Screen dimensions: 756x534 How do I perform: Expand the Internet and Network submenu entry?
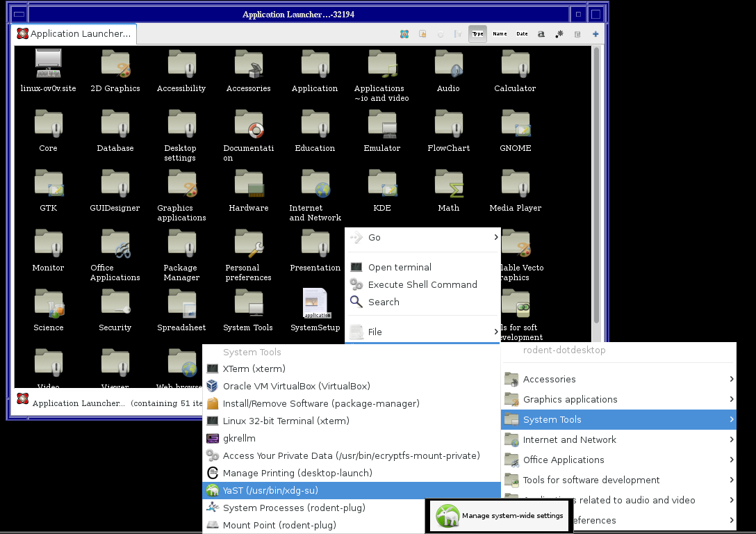point(618,439)
